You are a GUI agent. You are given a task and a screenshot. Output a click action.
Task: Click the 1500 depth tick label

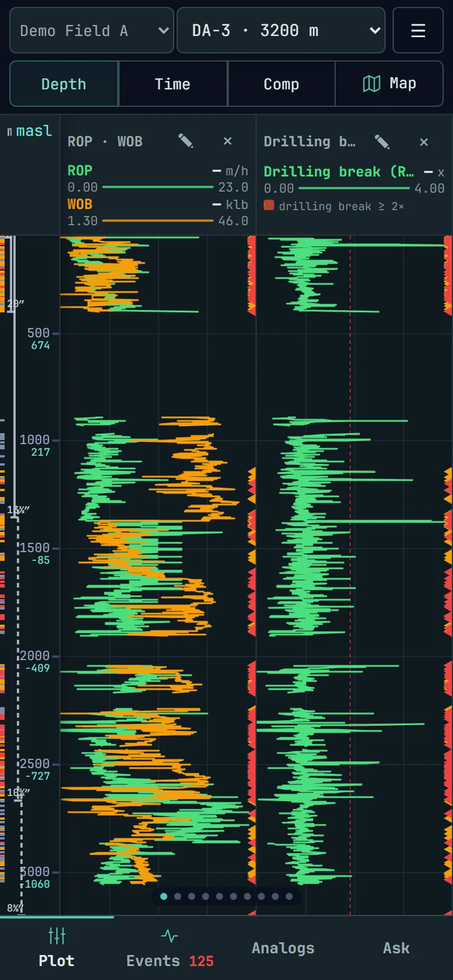tap(35, 547)
